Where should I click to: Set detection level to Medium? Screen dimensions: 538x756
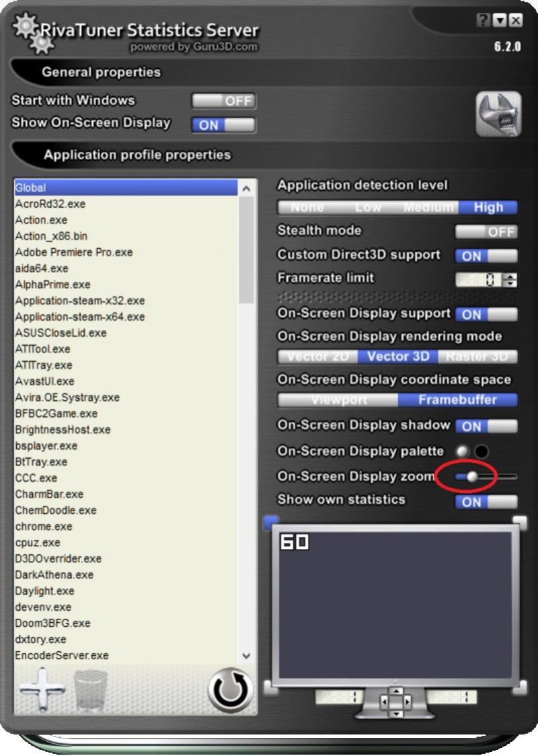pos(428,207)
